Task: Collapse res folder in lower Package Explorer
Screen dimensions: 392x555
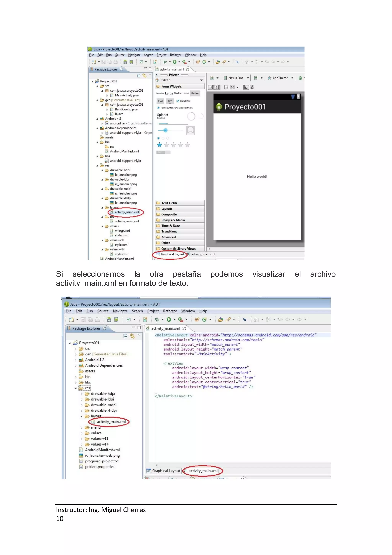Action: coord(76,388)
